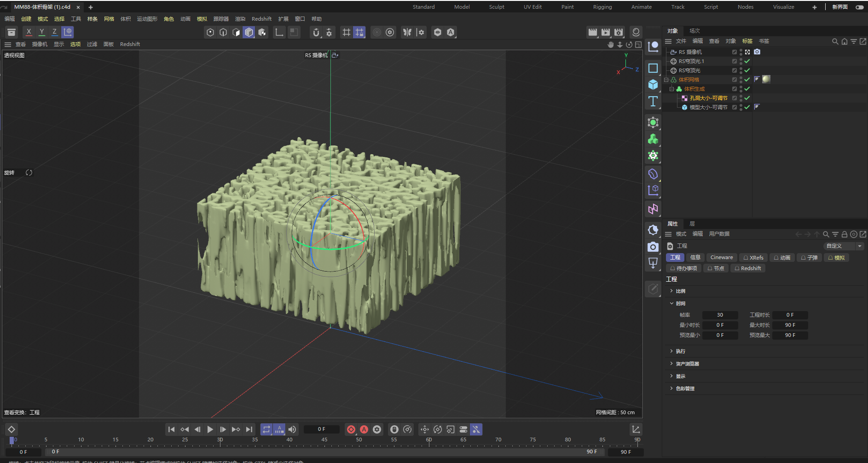Viewport: 868px width, 463px height.
Task: Open the timeline dope sheet icon at far right
Action: click(x=636, y=429)
